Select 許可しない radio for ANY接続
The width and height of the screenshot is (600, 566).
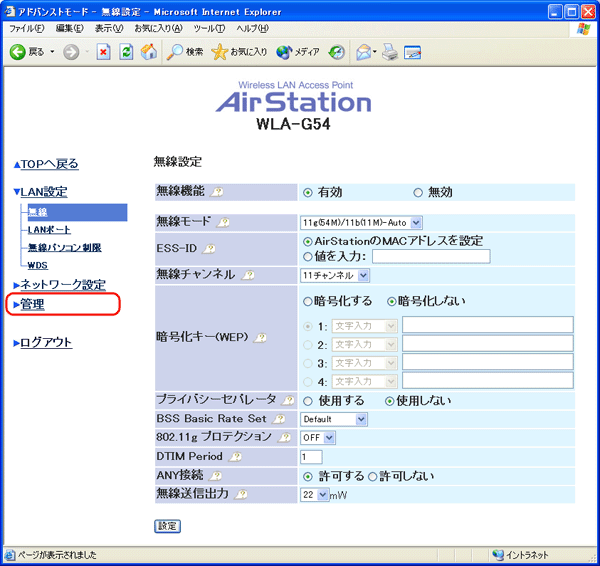click(372, 475)
